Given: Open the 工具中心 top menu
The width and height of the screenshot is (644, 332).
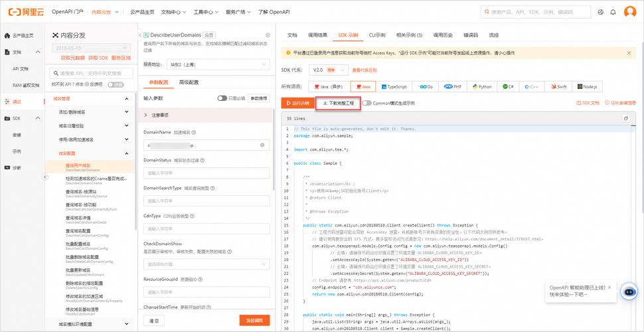Looking at the screenshot, I should (206, 13).
